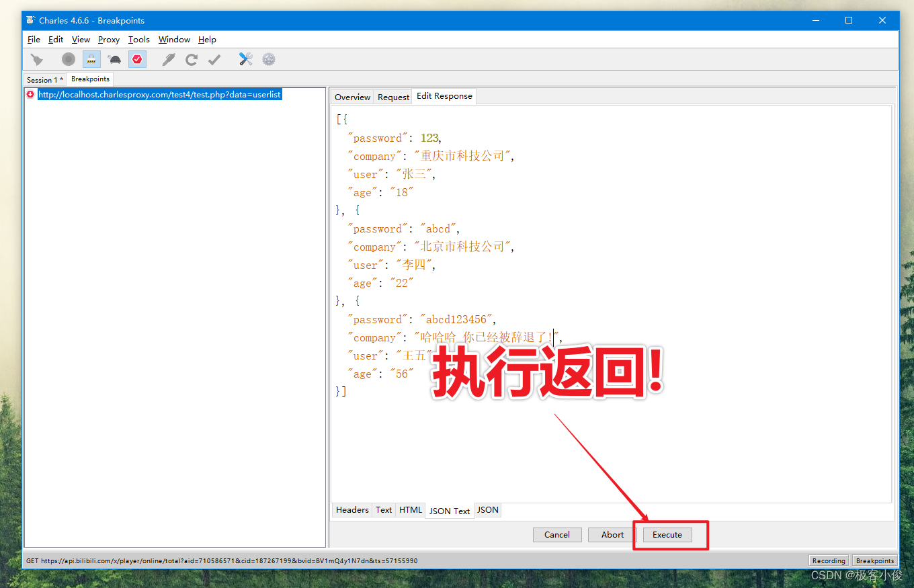Switch to the Session 1 tab
The image size is (914, 588).
[45, 80]
